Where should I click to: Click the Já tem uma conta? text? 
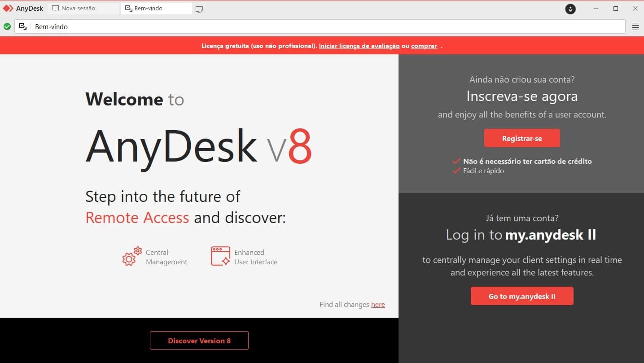[522, 219]
